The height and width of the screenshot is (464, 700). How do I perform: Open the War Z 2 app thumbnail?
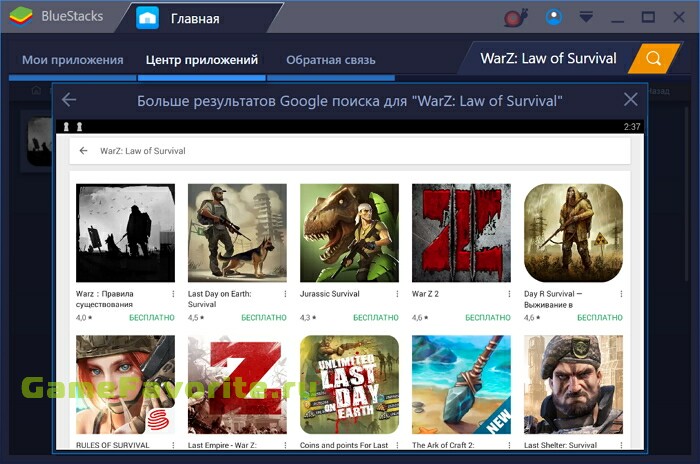click(462, 233)
